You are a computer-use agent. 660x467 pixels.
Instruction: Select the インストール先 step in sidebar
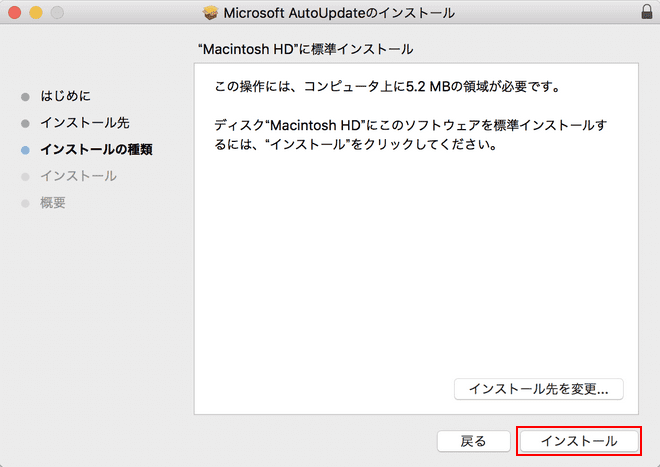(x=85, y=123)
